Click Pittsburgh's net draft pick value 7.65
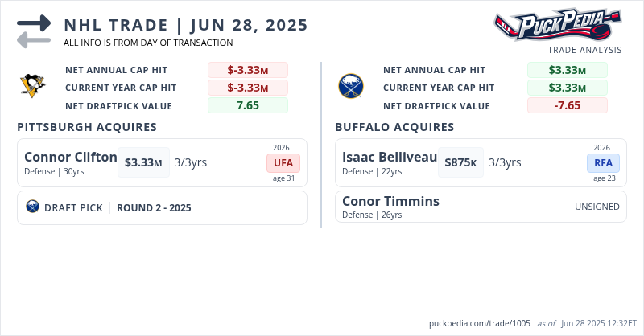644x336 pixels. pyautogui.click(x=247, y=105)
